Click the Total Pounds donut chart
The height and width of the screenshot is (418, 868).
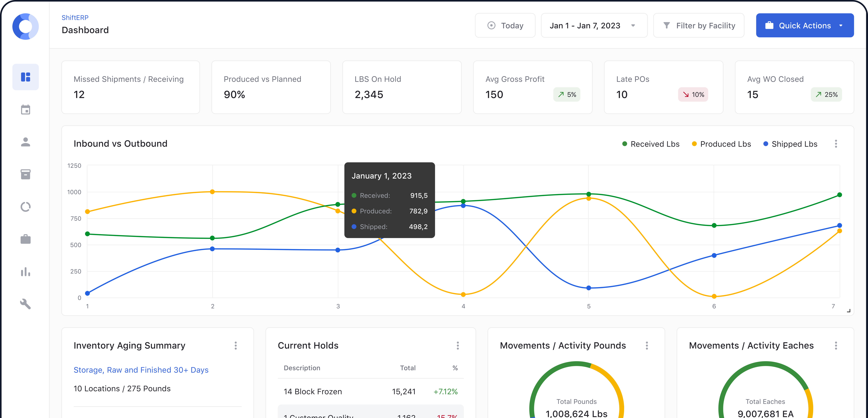coord(577,390)
